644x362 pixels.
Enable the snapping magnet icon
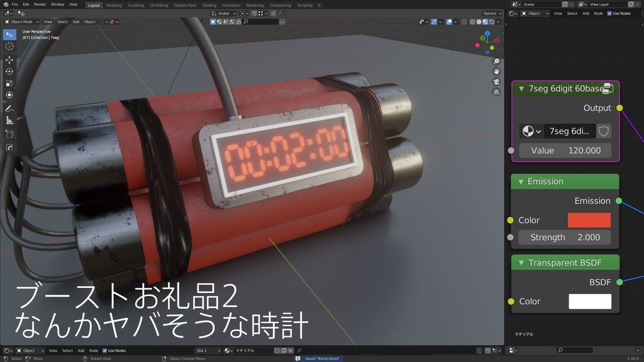pyautogui.click(x=253, y=13)
